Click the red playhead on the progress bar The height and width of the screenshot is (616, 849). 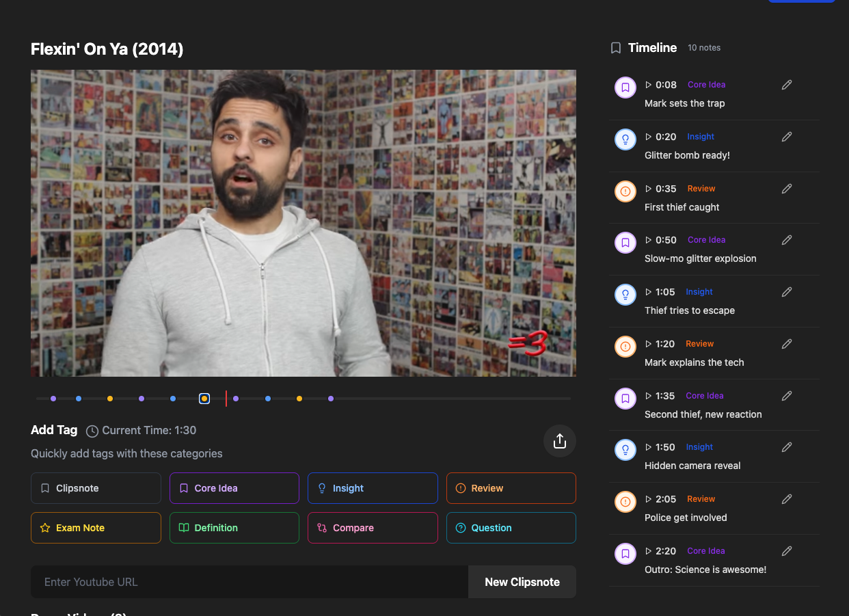pos(226,399)
